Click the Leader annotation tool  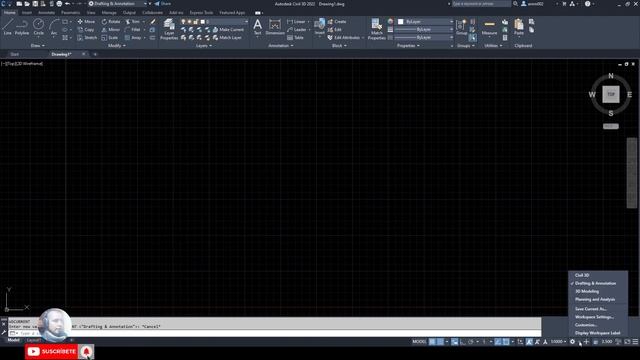tap(297, 30)
